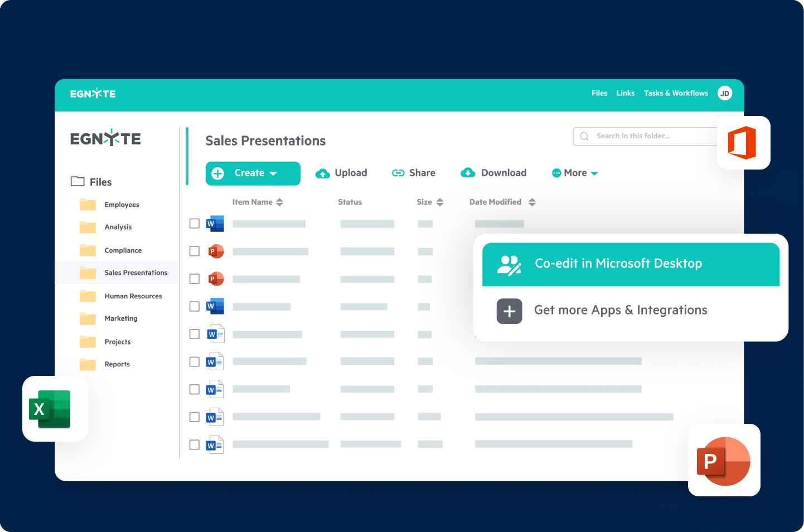
Task: Open the Microsoft Office app icon
Action: (744, 143)
